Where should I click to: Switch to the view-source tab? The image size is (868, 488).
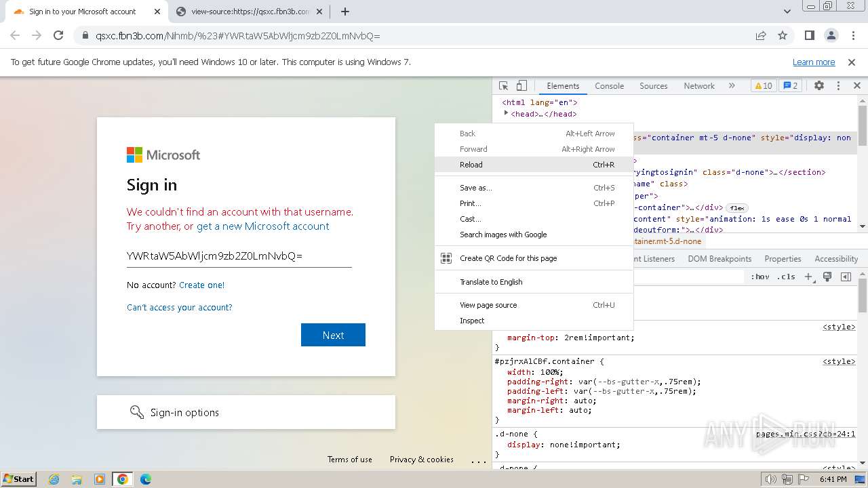pos(249,12)
